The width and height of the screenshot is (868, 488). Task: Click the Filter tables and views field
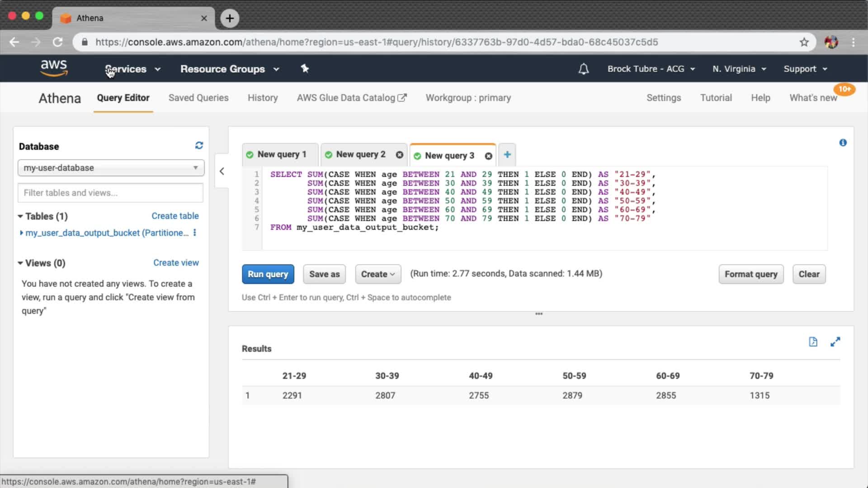(x=111, y=193)
